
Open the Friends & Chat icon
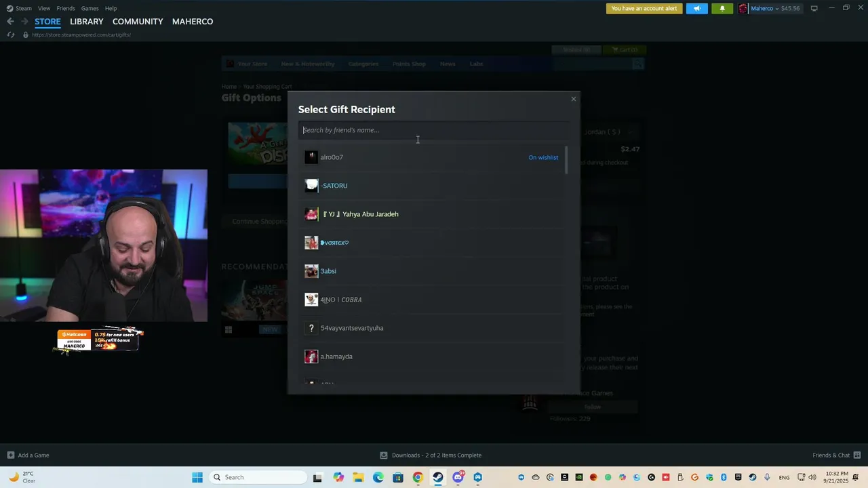coord(857,455)
